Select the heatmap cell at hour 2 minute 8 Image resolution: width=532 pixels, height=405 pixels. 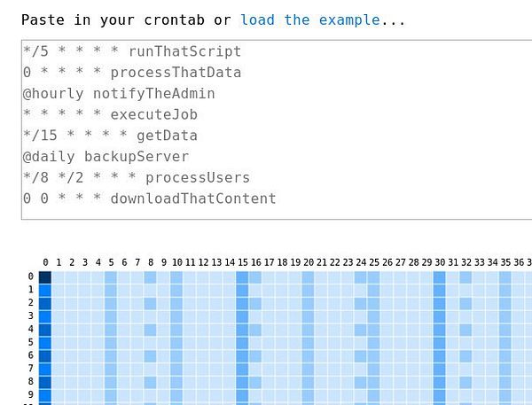150,303
